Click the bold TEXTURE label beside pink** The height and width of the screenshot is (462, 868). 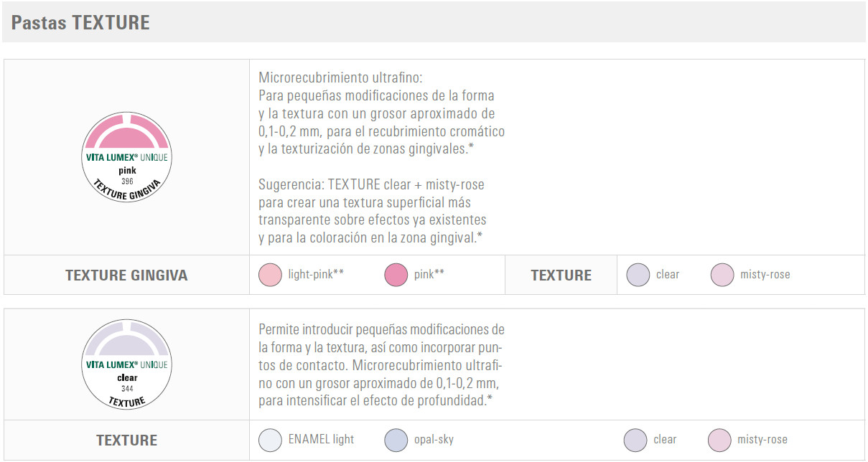pos(561,275)
